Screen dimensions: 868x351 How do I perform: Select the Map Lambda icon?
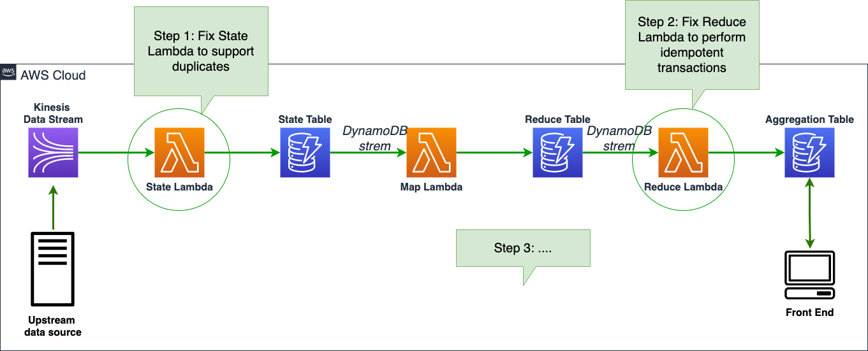[x=431, y=152]
